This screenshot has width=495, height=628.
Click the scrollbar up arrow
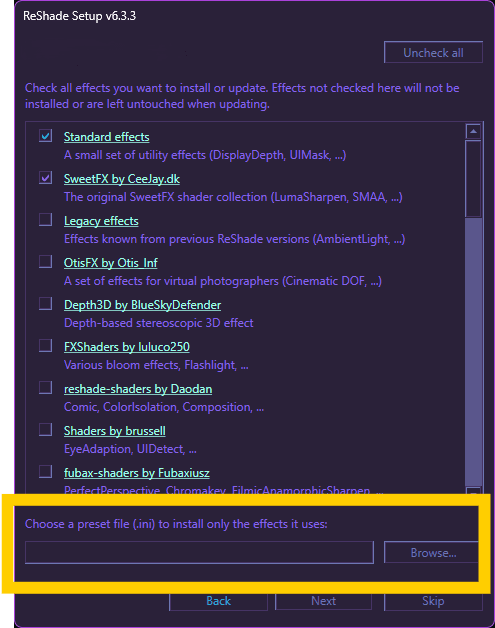(473, 131)
